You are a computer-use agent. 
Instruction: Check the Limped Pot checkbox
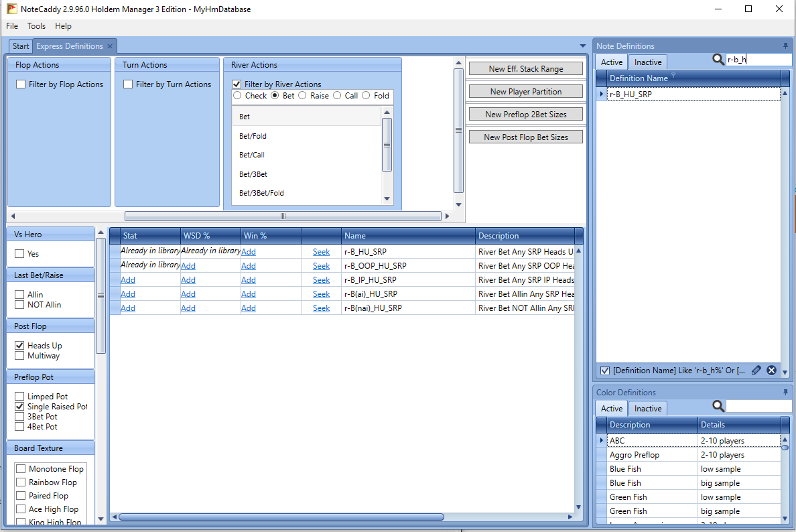point(20,396)
